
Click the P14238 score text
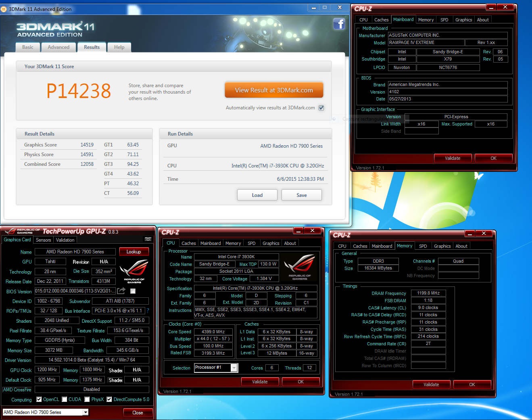(79, 91)
